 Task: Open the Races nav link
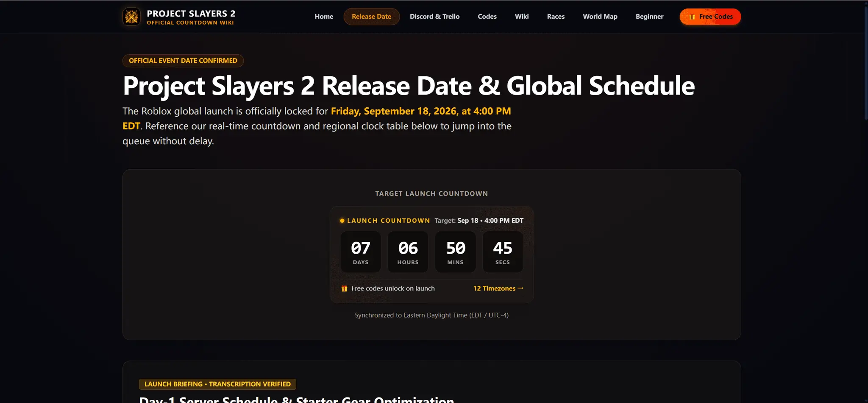[x=556, y=17]
